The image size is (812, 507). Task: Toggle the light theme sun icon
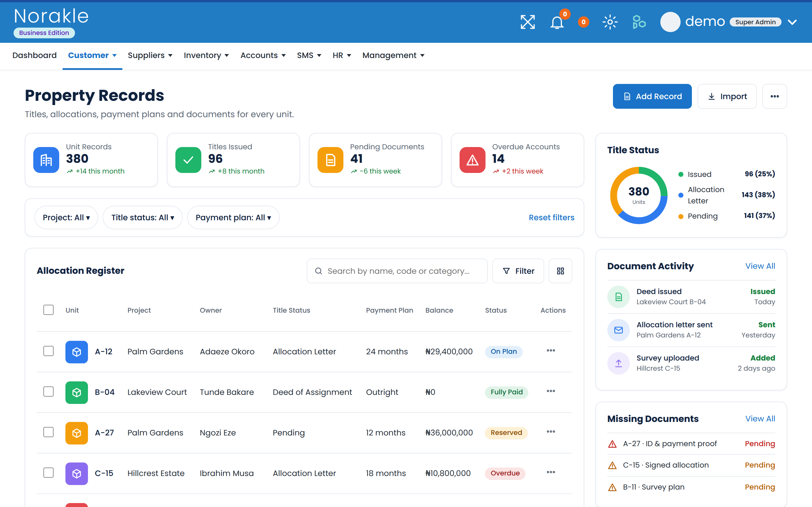tap(610, 22)
